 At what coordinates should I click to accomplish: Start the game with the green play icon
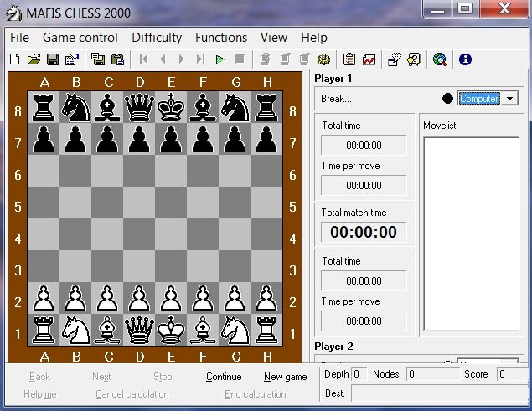point(220,59)
